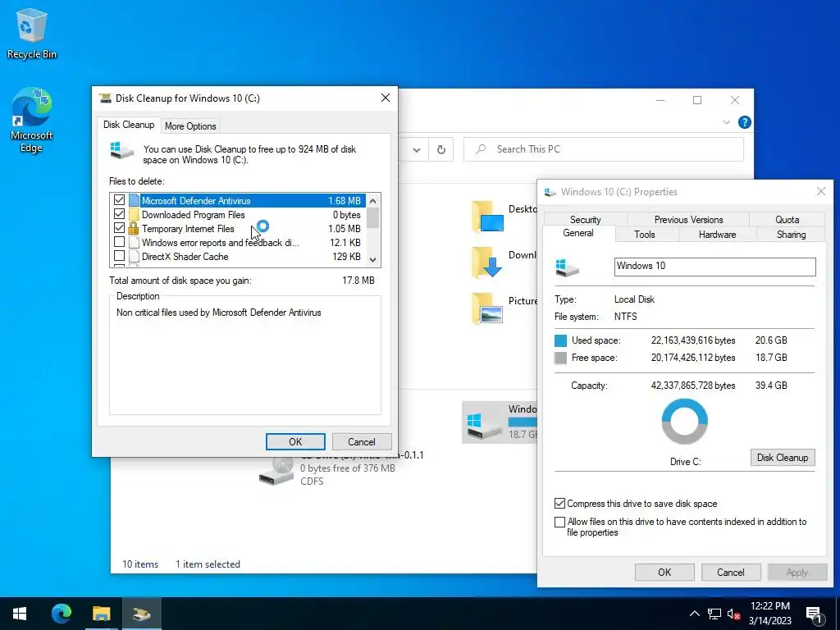Viewport: 840px width, 630px height.
Task: Switch to the Tools tab
Action: pos(645,234)
